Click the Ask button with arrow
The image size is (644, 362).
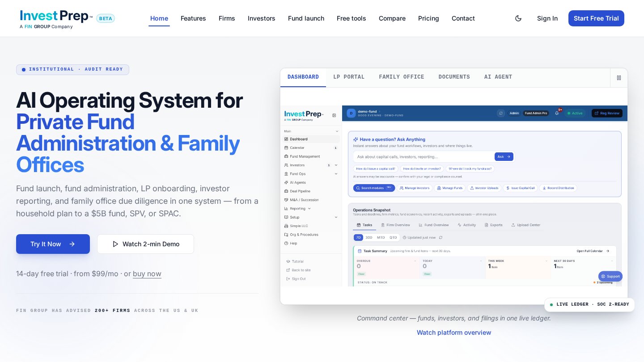coord(504,157)
